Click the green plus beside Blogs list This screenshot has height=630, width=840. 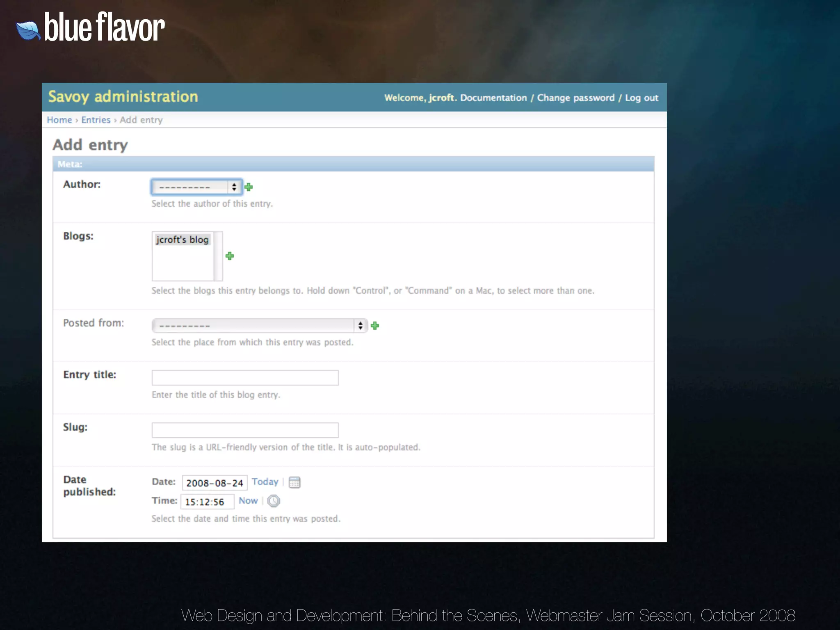pos(230,256)
